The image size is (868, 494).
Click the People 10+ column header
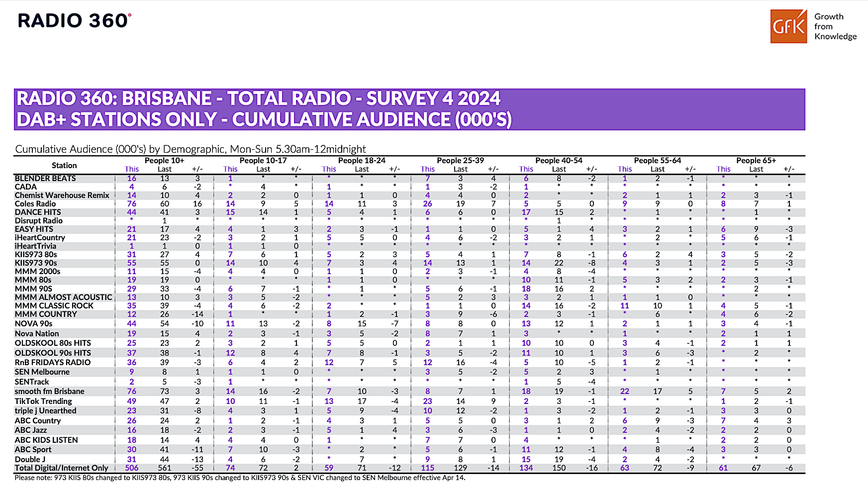point(164,160)
